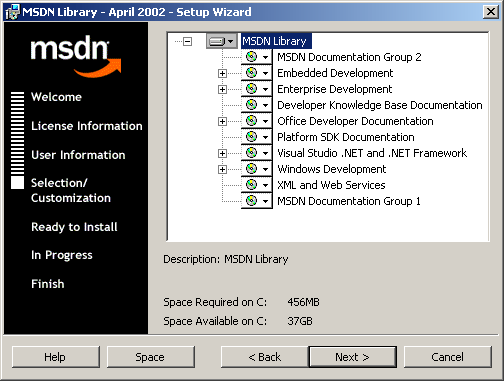Image resolution: width=504 pixels, height=381 pixels.
Task: Open CD icon dropdown for Embedded Development
Action: 257,73
